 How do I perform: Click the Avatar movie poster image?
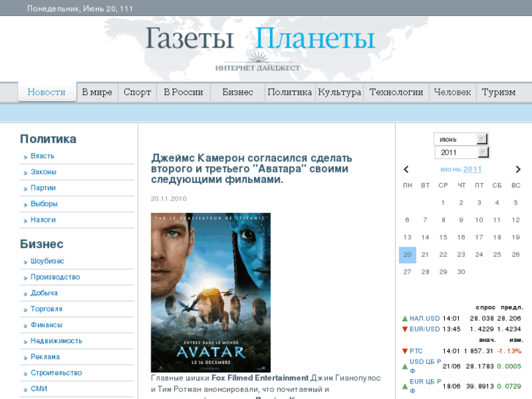click(x=211, y=293)
